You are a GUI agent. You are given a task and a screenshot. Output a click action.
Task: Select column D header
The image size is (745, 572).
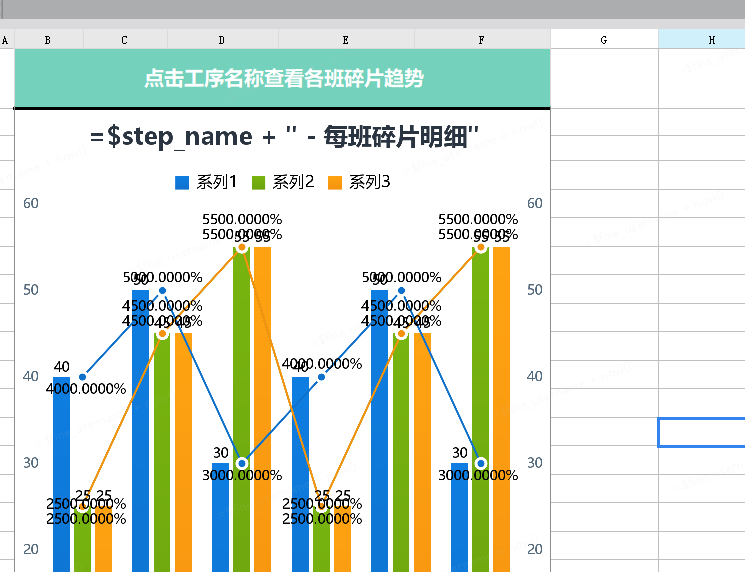tap(223, 39)
